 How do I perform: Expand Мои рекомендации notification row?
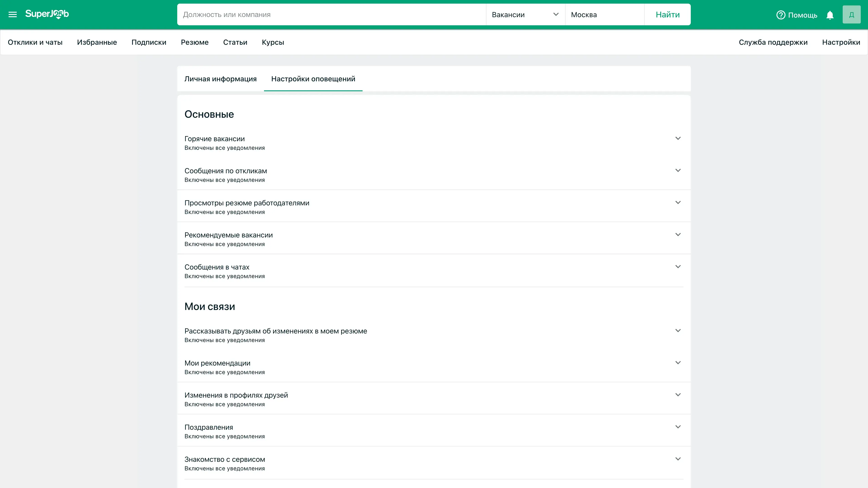[678, 363]
